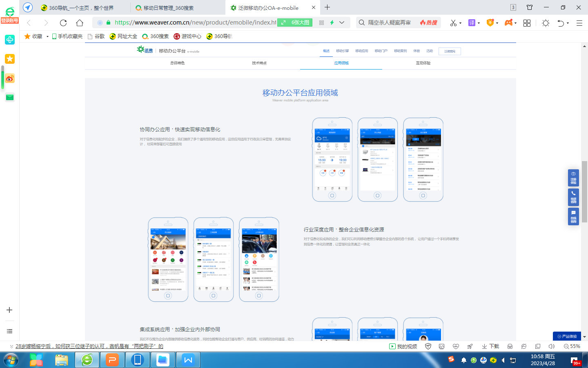This screenshot has width=588, height=368.
Task: Click floating phone consultation button
Action: pos(573,197)
